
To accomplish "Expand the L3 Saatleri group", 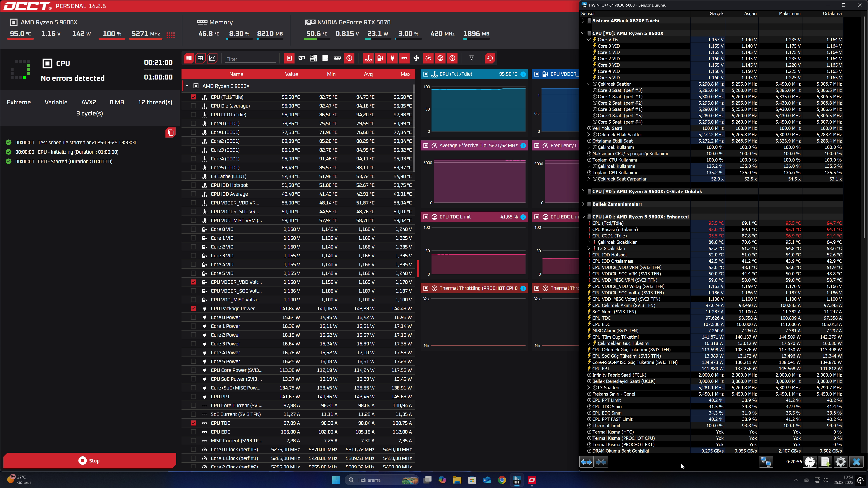I will 589,388.
